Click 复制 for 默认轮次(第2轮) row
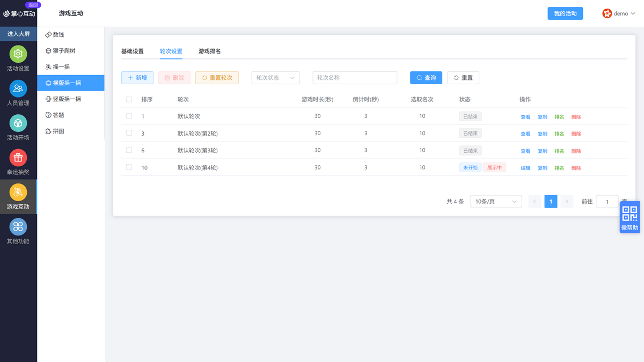Screen dimensions: 644x362 click(x=543, y=134)
